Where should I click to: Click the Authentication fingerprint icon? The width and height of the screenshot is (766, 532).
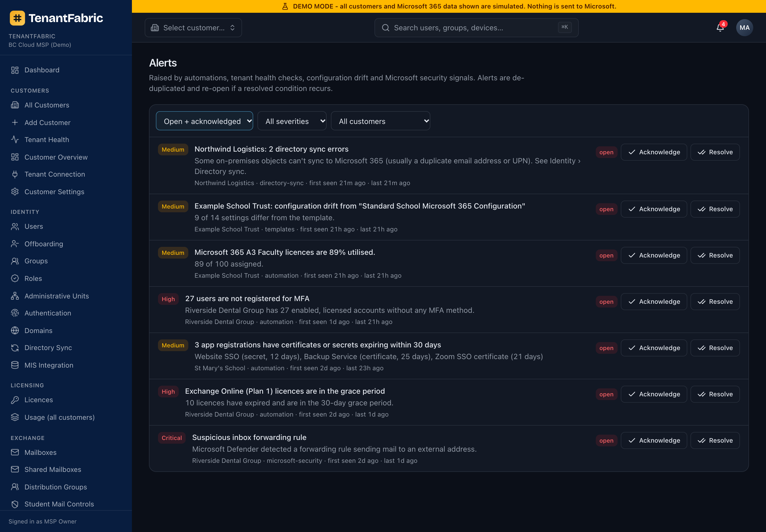15,313
